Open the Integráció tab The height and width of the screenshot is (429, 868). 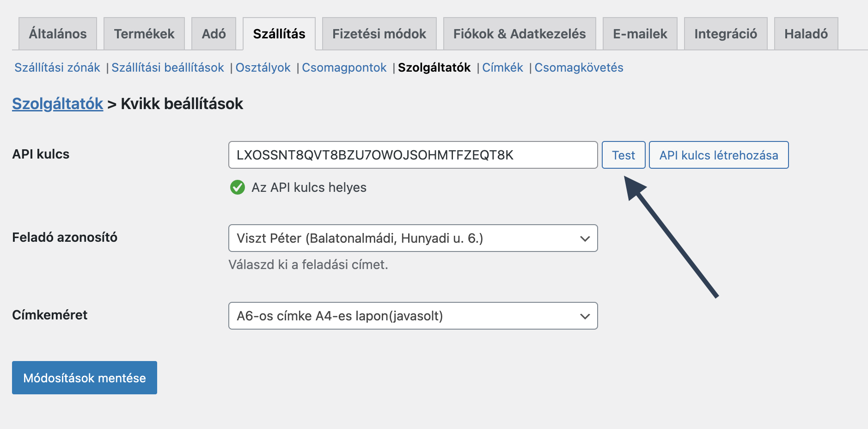click(725, 34)
